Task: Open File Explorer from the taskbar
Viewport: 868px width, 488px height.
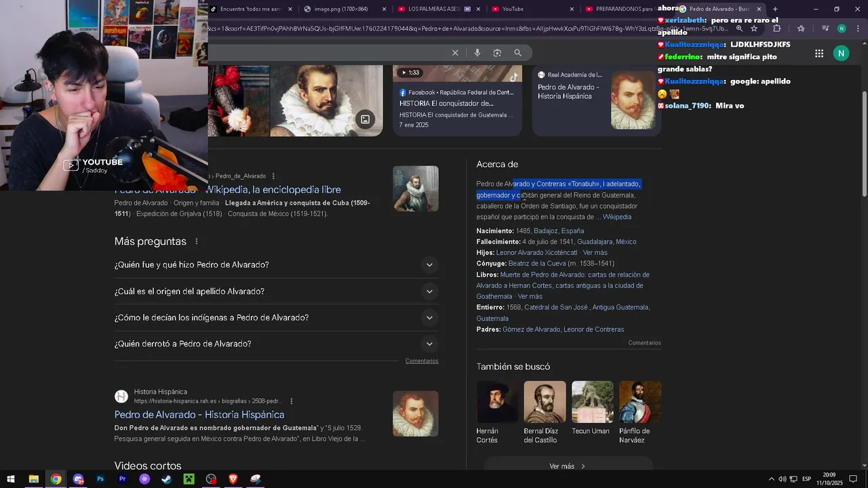Action: [33, 479]
